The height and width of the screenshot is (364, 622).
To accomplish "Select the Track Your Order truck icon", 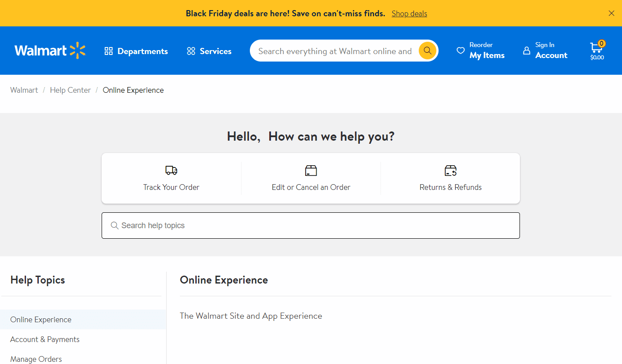I will tap(171, 170).
